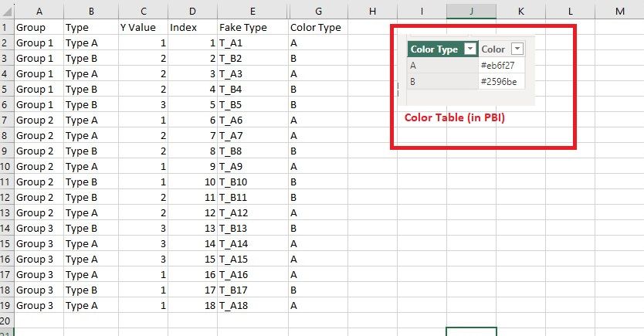
Task: Select cell containing T_B2
Action: [253, 59]
